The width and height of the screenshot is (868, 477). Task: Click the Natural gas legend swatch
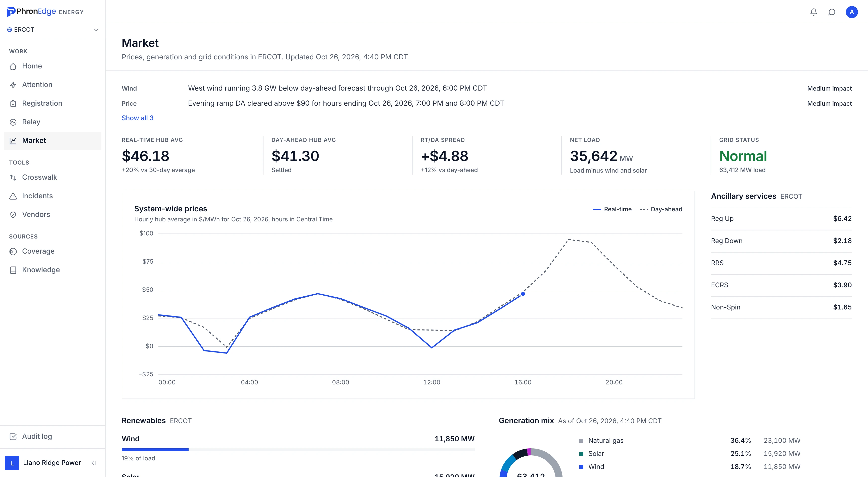coord(581,441)
